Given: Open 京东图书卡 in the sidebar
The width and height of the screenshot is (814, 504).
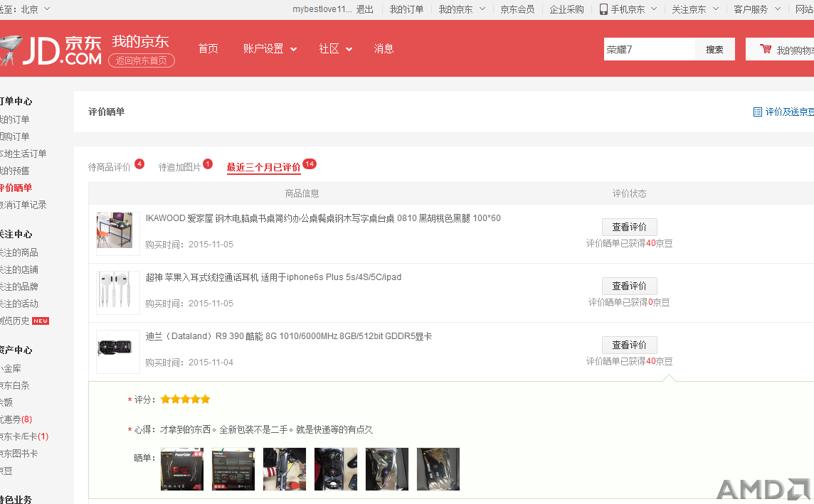Looking at the screenshot, I should [x=19, y=454].
